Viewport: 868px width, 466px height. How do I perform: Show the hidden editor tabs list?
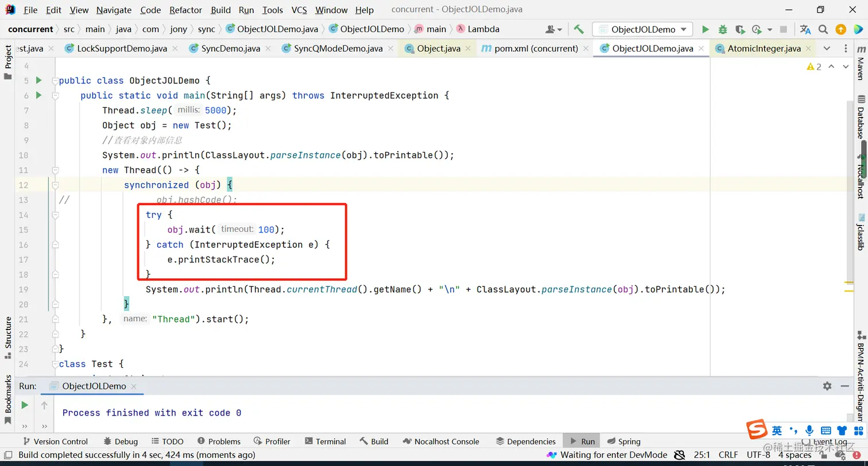click(827, 49)
